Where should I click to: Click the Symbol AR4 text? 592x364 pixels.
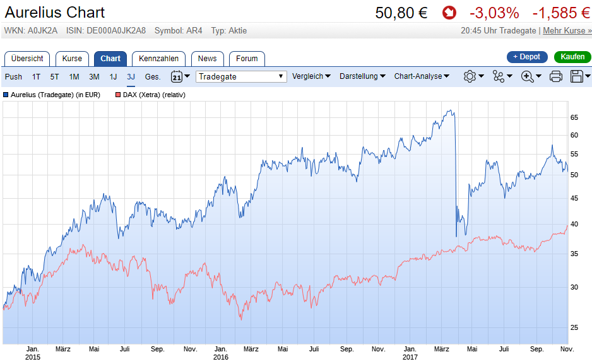[x=178, y=31]
